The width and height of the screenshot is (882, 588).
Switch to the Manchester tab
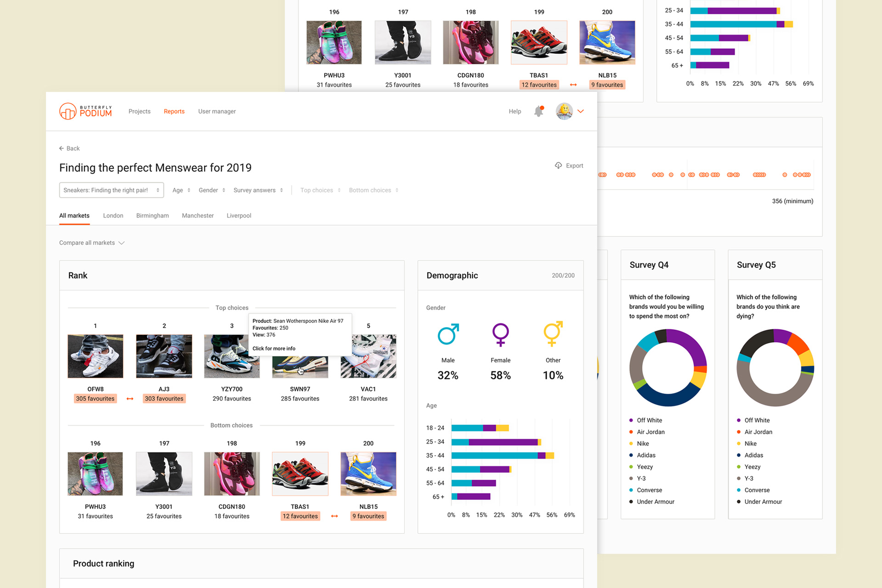click(198, 215)
